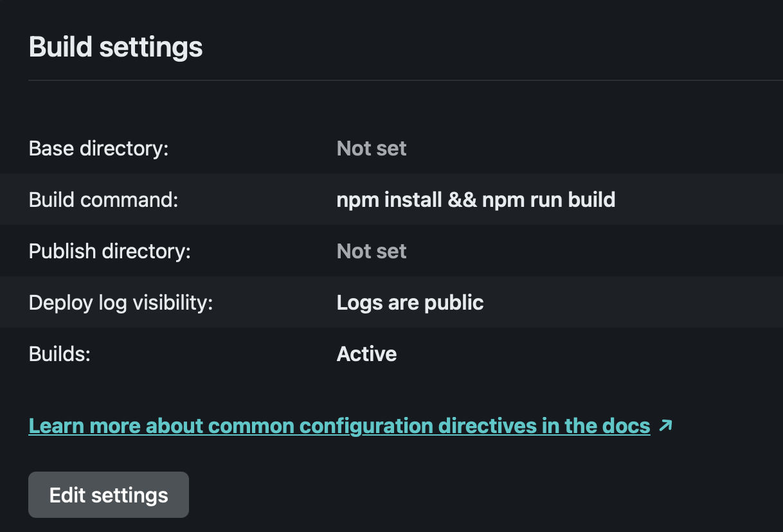Click the Publish directory "Not set" value
Viewport: 783px width, 532px height.
tap(371, 251)
